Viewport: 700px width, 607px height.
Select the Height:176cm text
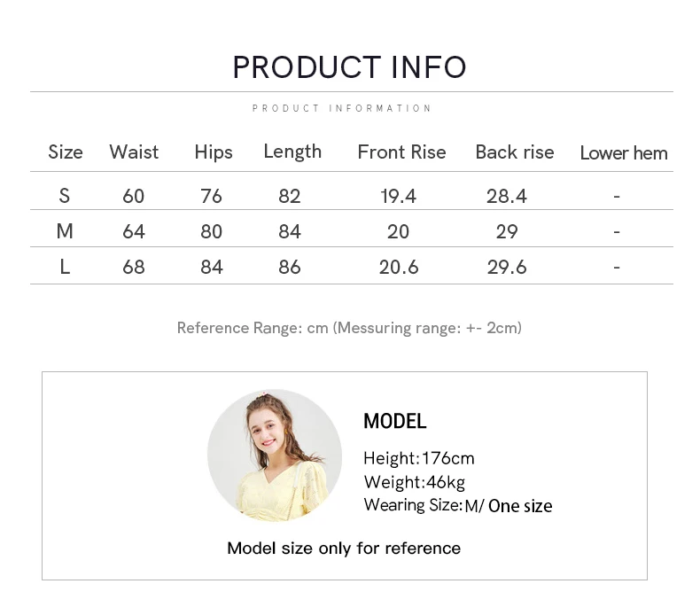419,458
